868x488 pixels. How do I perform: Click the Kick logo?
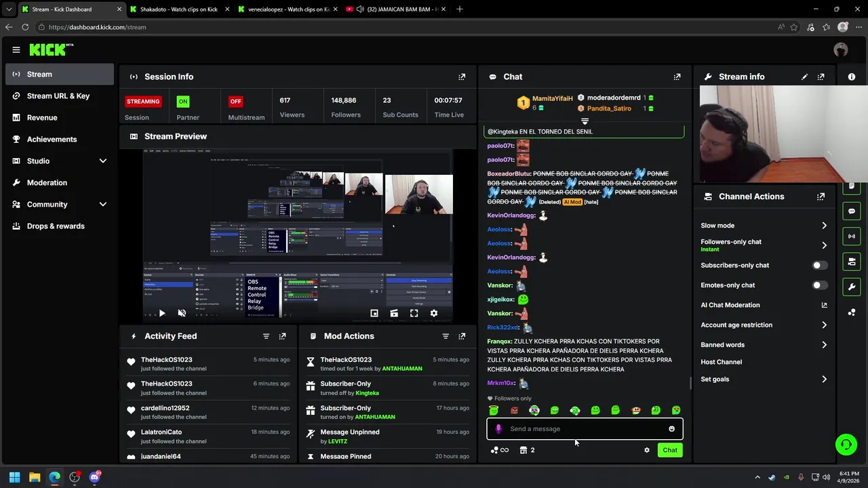pos(51,49)
